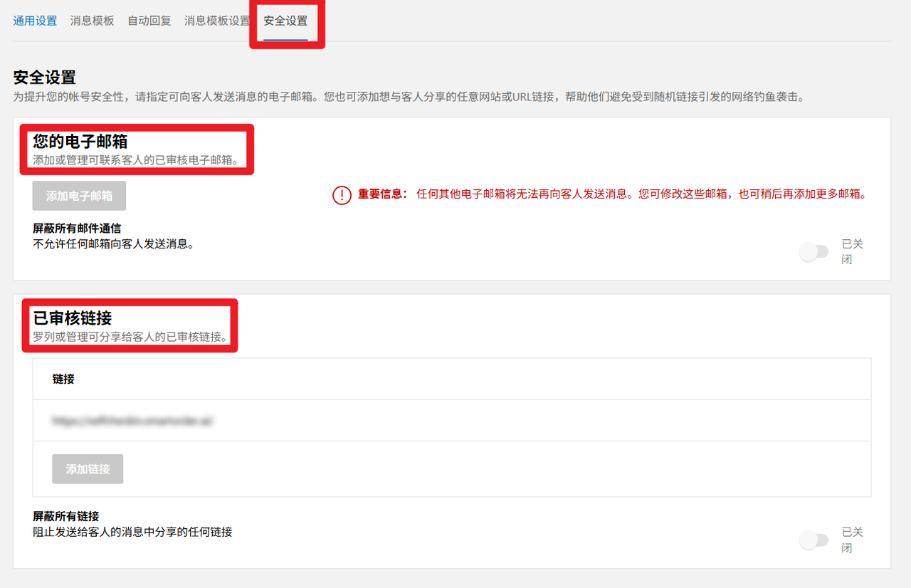This screenshot has height=588, width=911.
Task: Toggle the block all links switch
Action: point(813,540)
